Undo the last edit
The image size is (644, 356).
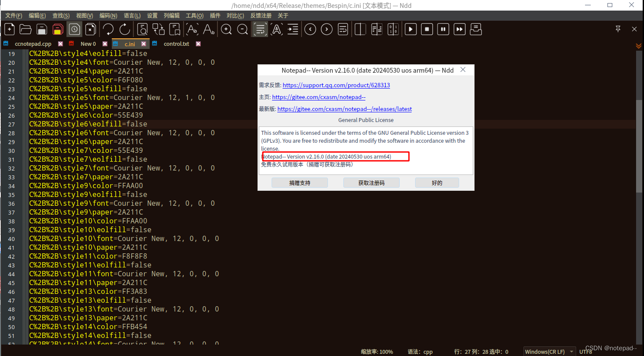[108, 29]
